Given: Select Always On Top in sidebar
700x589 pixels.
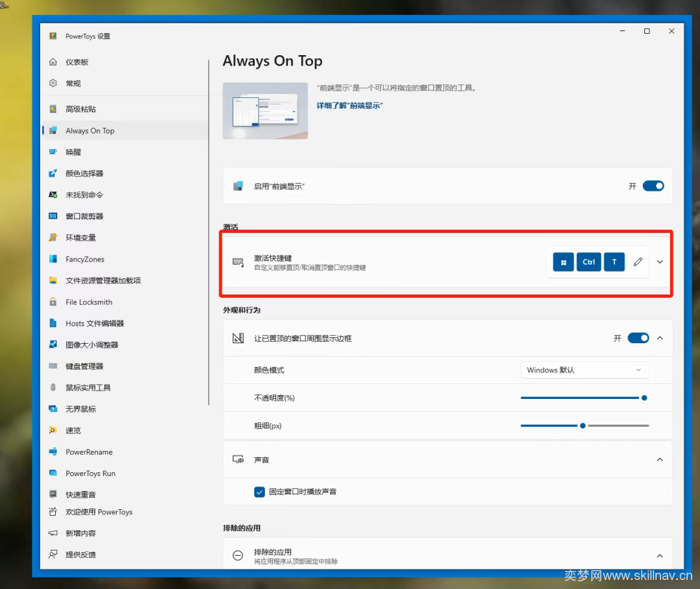Looking at the screenshot, I should (x=124, y=130).
